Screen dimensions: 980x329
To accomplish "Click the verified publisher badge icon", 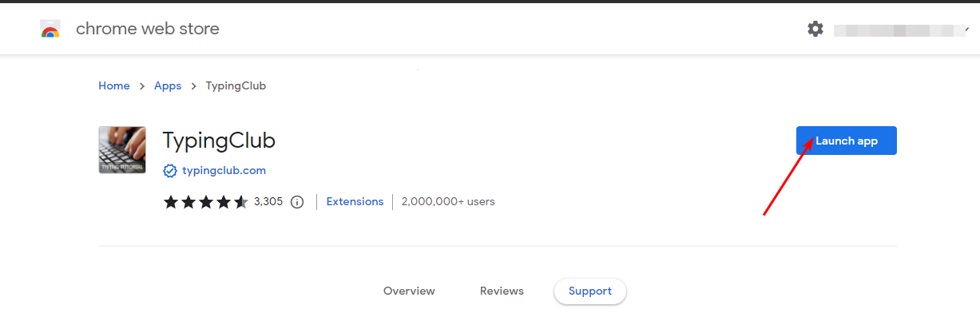I will tap(169, 170).
